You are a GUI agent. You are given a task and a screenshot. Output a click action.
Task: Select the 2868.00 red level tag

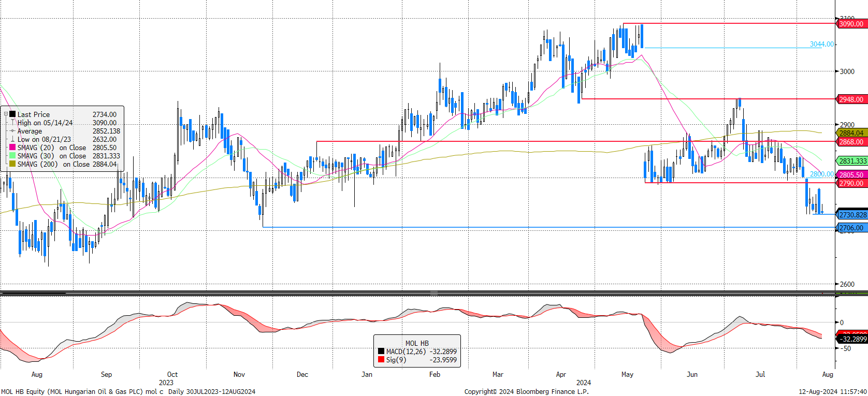(x=851, y=142)
